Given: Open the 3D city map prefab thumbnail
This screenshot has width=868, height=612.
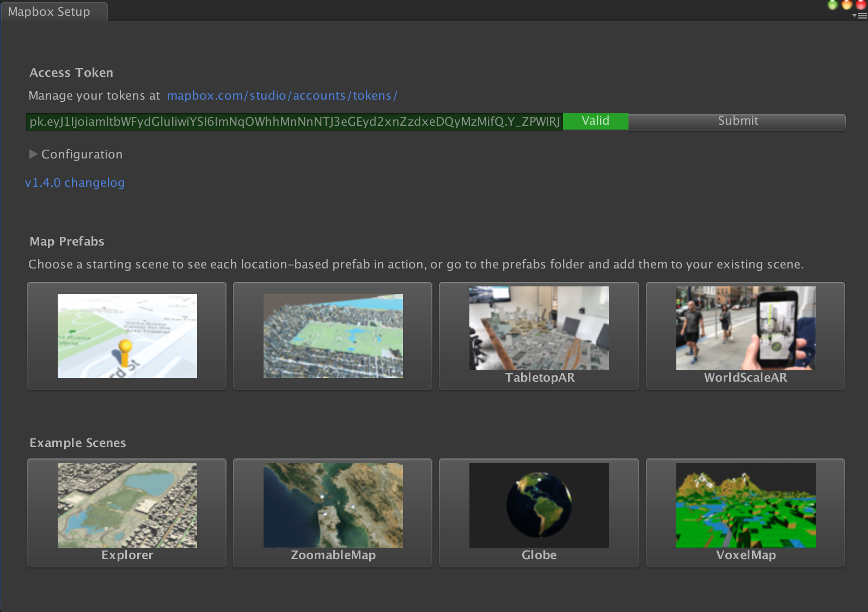Looking at the screenshot, I should (333, 336).
